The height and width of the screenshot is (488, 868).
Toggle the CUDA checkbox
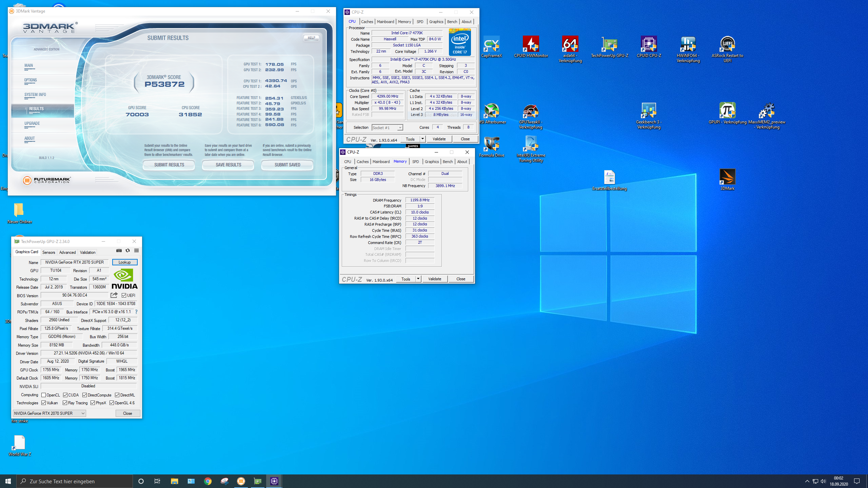[x=65, y=395]
